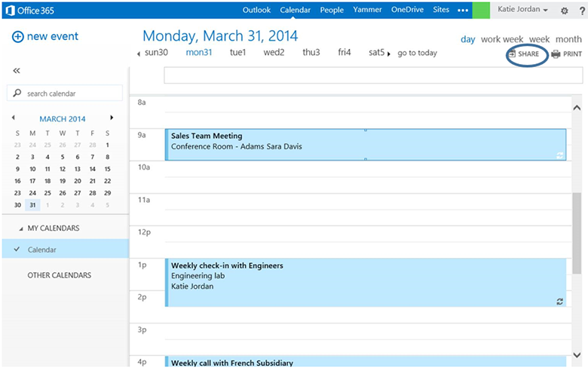Open Outlook mail from top navigation
Viewport: 588px width, 368px height.
[256, 11]
